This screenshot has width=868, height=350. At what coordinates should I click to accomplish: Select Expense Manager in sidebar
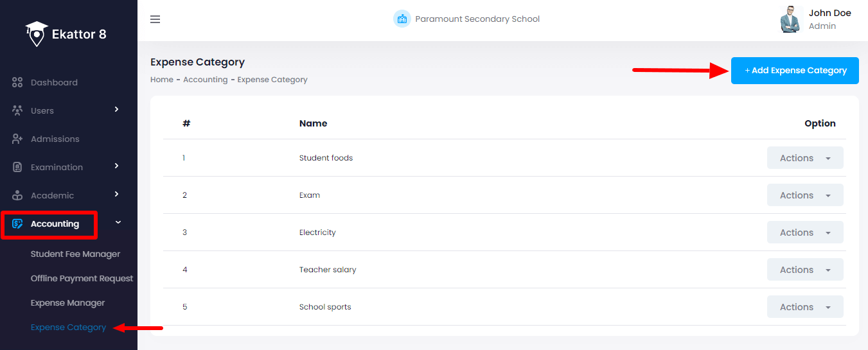67,303
